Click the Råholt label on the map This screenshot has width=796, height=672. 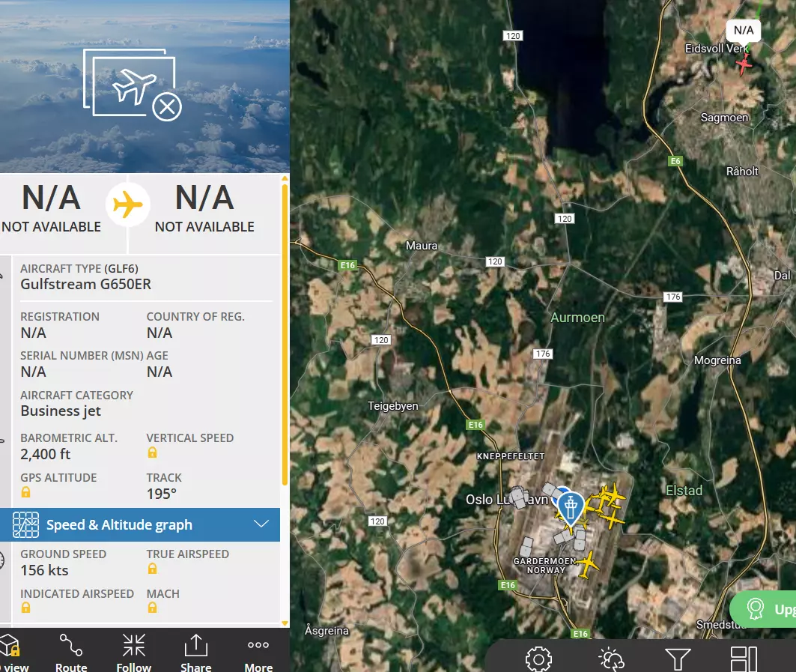point(742,171)
